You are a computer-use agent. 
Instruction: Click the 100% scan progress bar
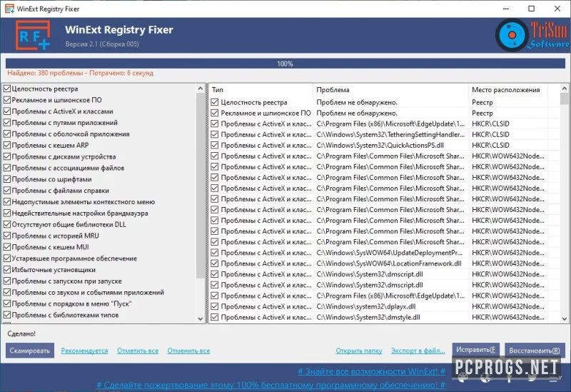coord(285,64)
